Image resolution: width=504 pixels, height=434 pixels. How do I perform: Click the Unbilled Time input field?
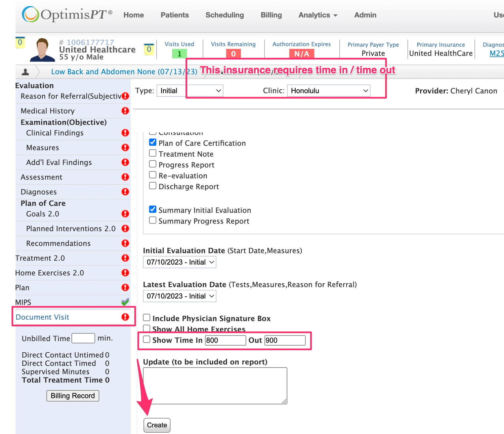(x=83, y=338)
